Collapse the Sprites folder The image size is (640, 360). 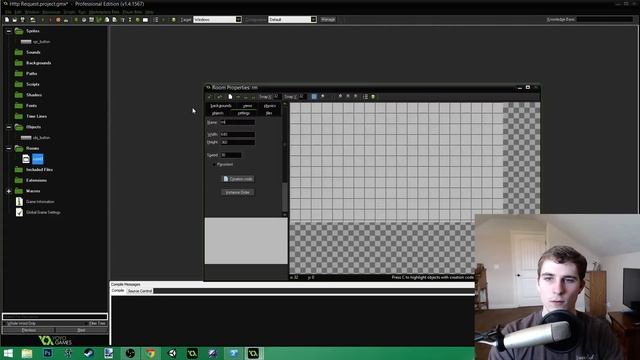[9, 31]
